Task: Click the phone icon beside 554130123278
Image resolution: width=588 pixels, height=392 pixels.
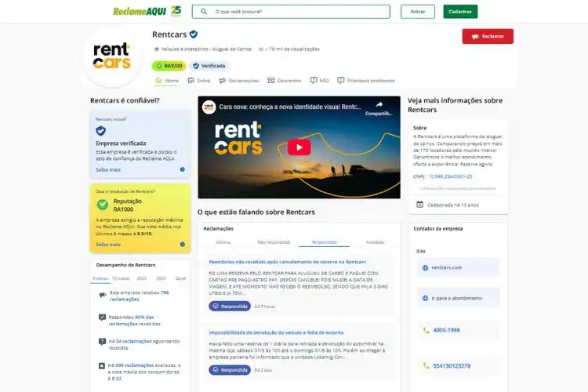Action: tap(426, 366)
